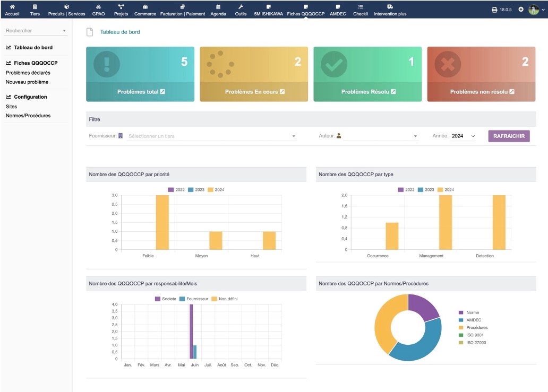Click the Procédures yellow swatch in legend
The image size is (548, 392).
point(461,327)
